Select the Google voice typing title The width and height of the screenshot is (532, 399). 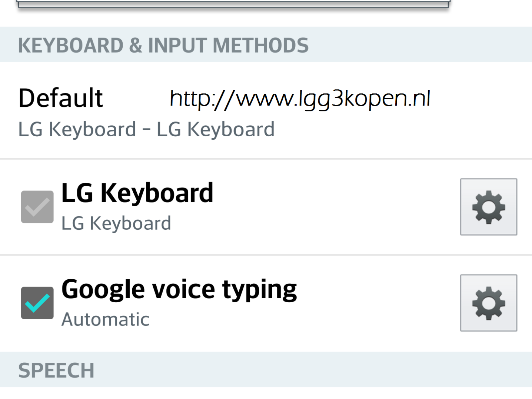coord(179,289)
